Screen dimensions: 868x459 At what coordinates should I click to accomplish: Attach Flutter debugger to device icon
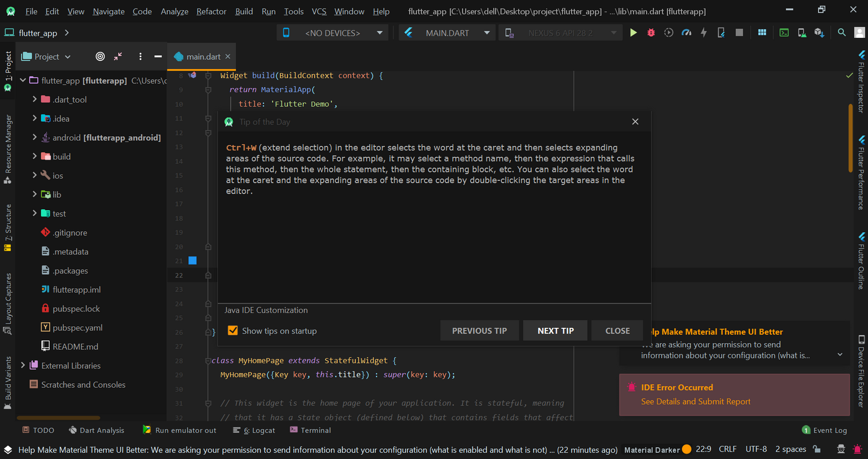(x=721, y=33)
